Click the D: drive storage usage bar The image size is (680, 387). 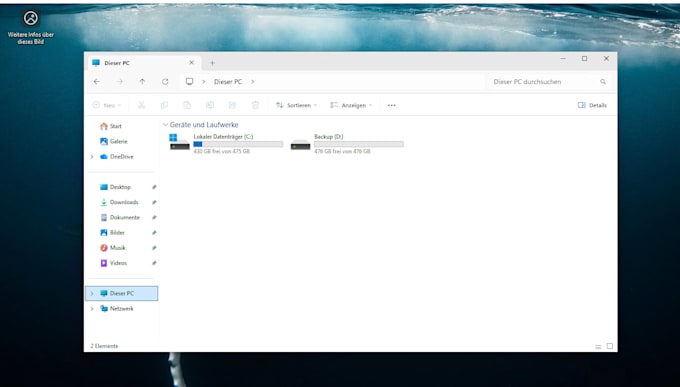click(x=359, y=144)
